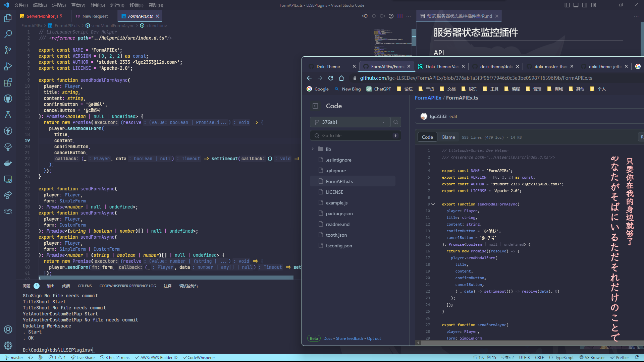The height and width of the screenshot is (362, 644).
Task: Collapse the sendModalFormAsync function at line 9
Action: pyautogui.click(x=433, y=204)
